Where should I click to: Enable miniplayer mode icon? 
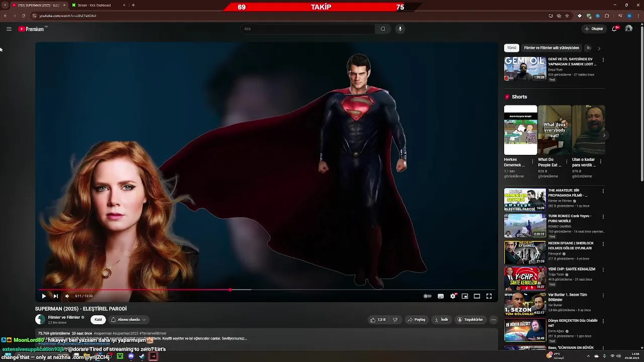(465, 296)
